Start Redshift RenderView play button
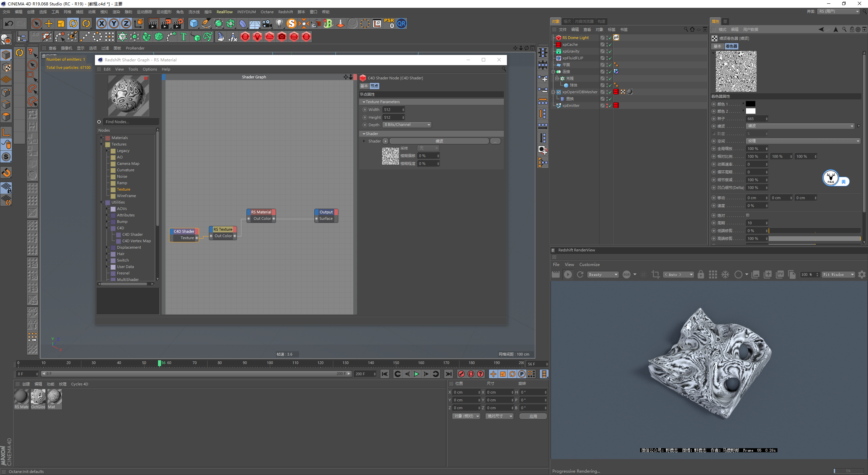 568,274
